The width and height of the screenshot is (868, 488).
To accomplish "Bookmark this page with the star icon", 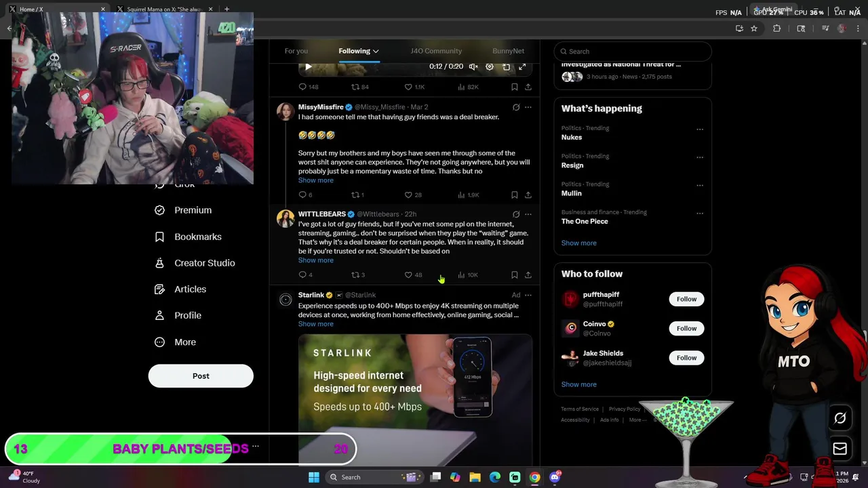I will click(x=753, y=28).
